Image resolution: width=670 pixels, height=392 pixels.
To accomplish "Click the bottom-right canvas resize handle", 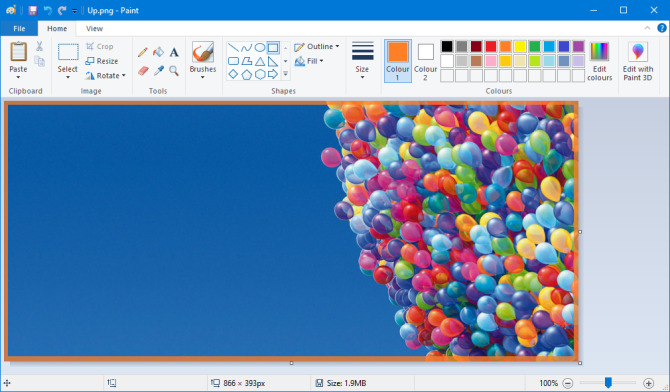I will [x=580, y=363].
